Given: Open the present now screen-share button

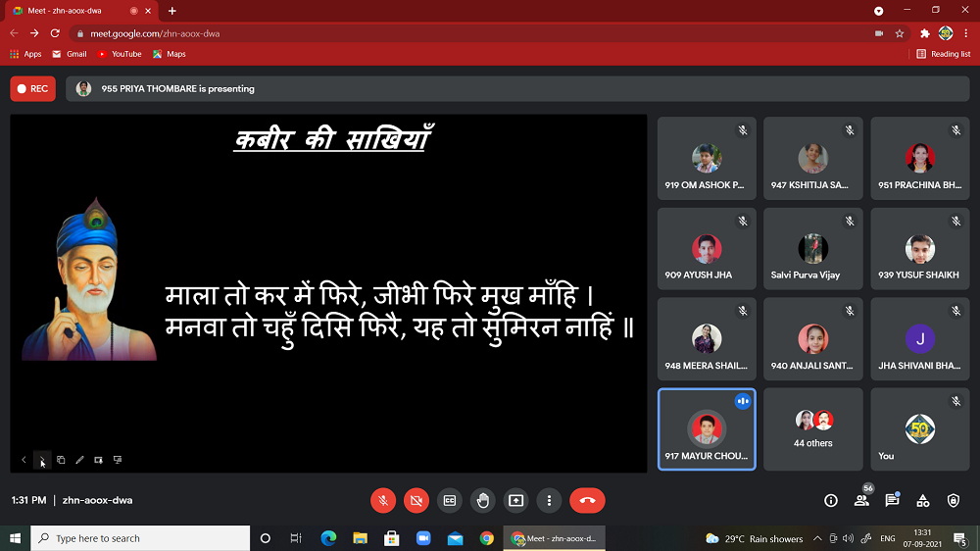Looking at the screenshot, I should pos(515,500).
